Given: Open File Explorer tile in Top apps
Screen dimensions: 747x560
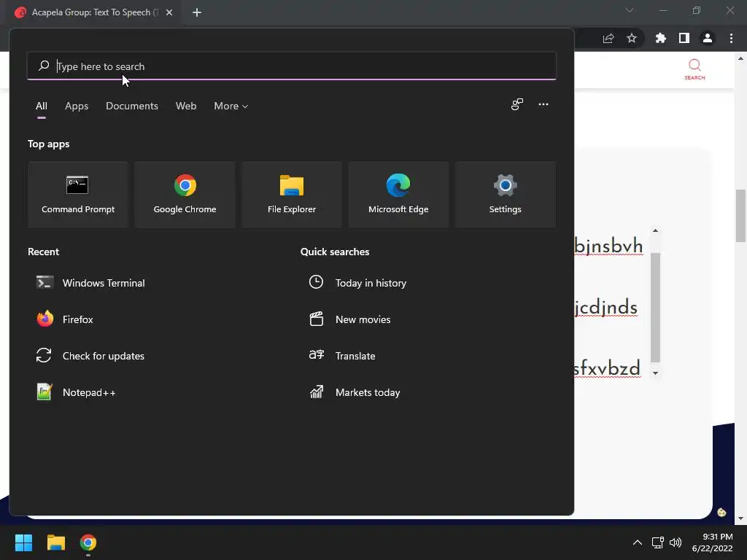Looking at the screenshot, I should pyautogui.click(x=292, y=195).
